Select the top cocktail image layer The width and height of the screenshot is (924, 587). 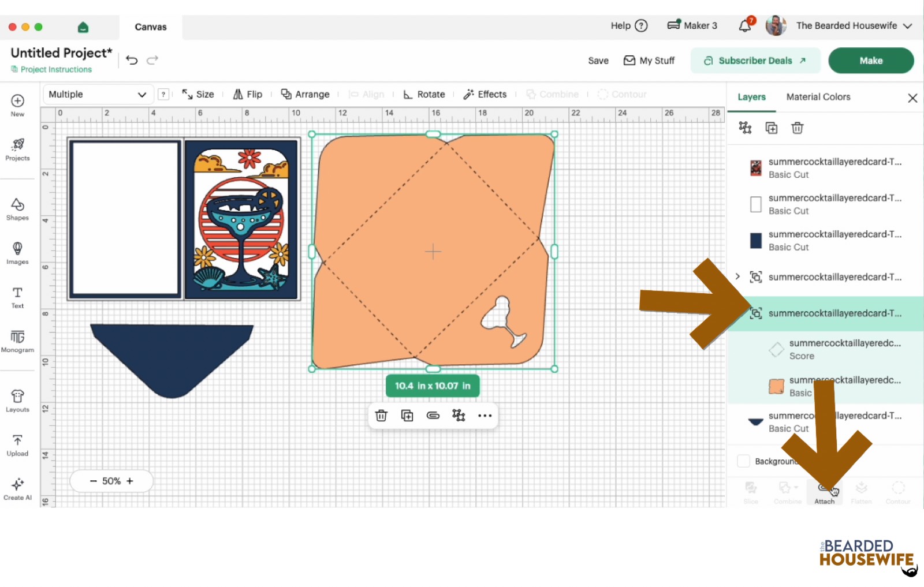pos(825,168)
